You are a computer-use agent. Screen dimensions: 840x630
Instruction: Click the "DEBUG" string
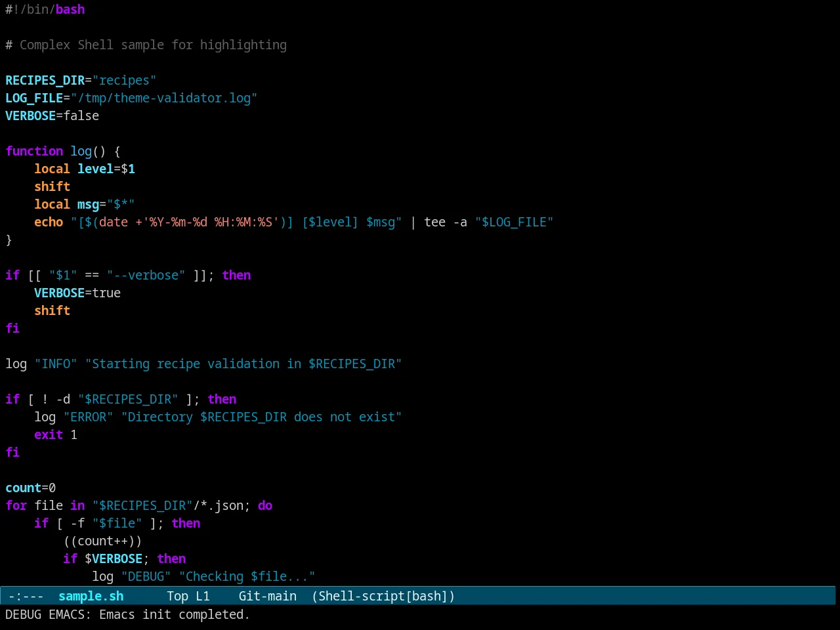click(x=146, y=576)
